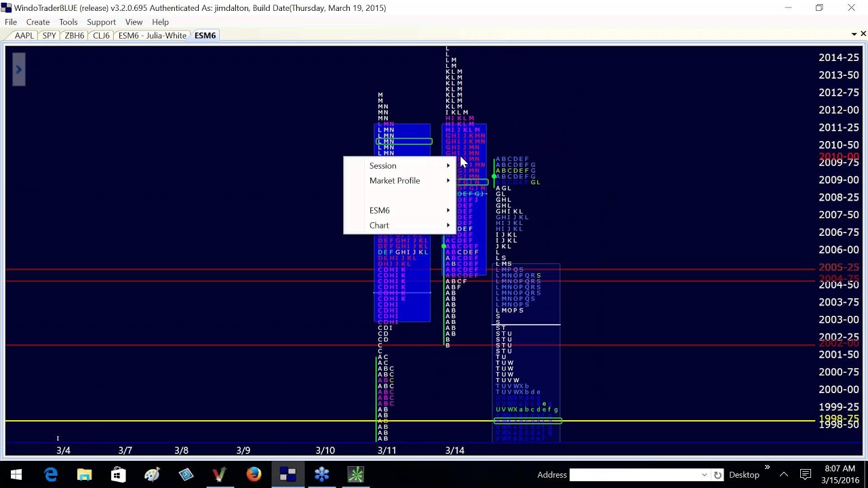Click the Desktop toolbar label
The width and height of the screenshot is (868, 488).
(744, 474)
